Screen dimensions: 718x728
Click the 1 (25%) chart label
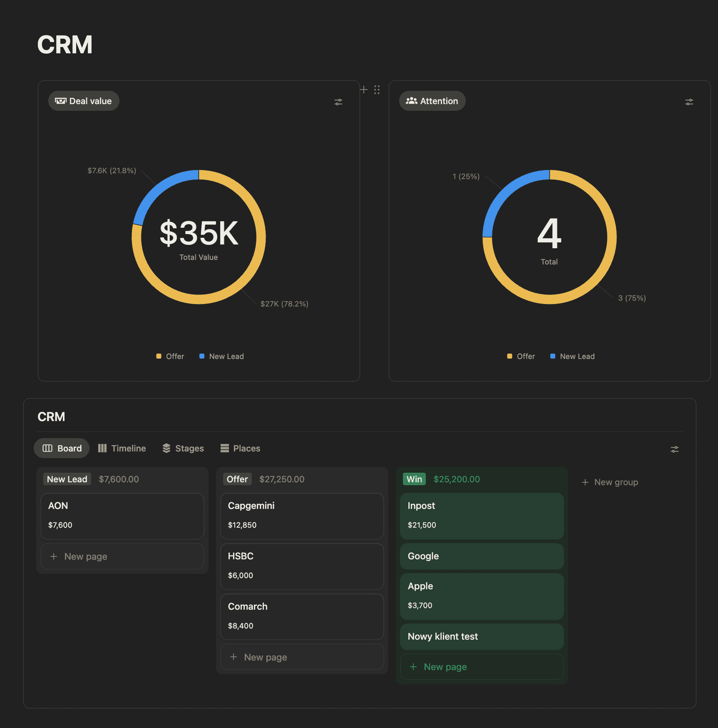point(466,177)
